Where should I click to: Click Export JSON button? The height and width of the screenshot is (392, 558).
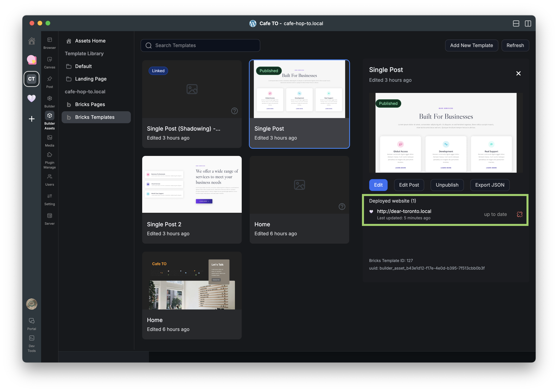tap(489, 185)
